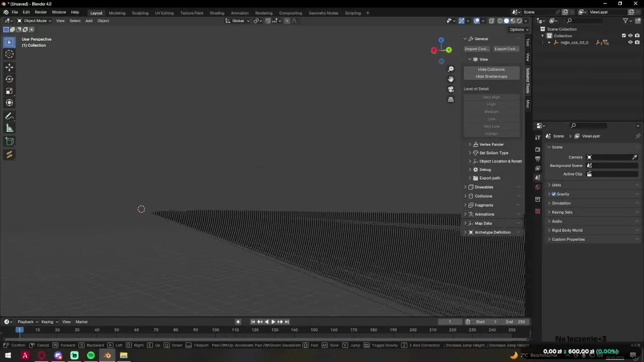
Task: Disable Collection in renders camera icon
Action: (637, 36)
